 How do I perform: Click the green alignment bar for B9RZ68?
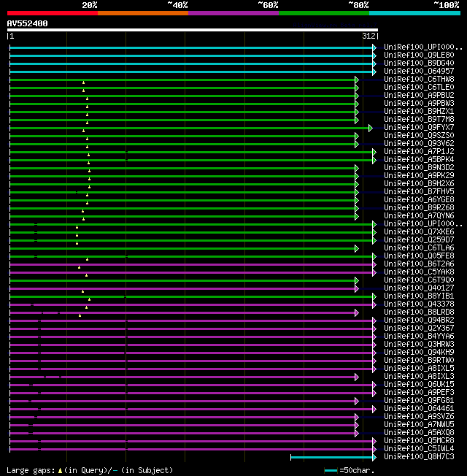pos(182,208)
